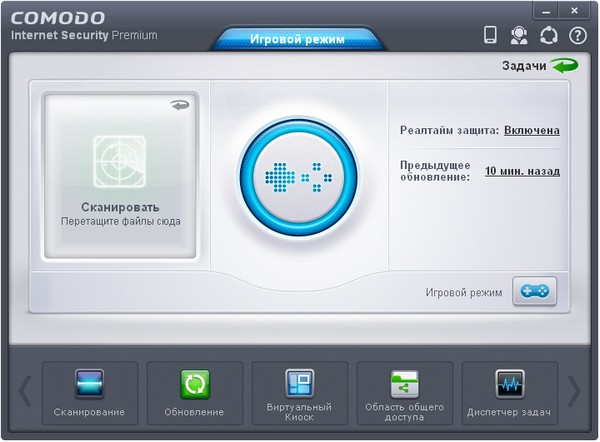Click the Задачи label link

pyautogui.click(x=524, y=66)
